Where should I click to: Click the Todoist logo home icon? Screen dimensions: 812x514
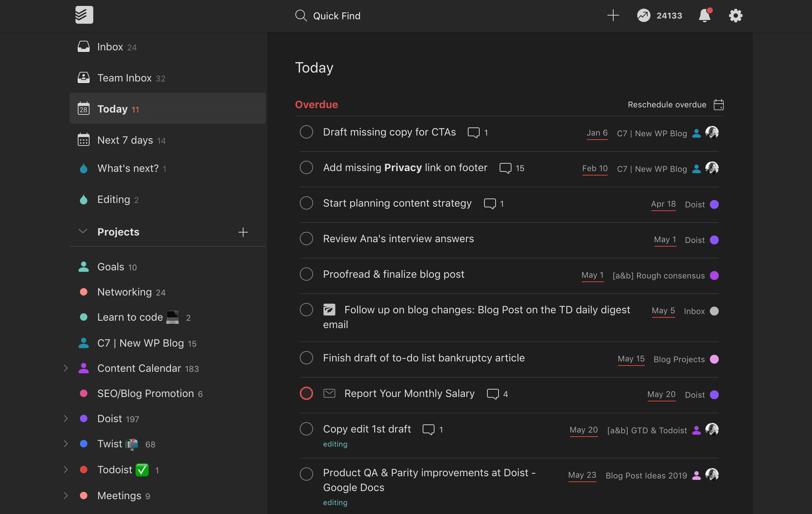click(x=84, y=15)
